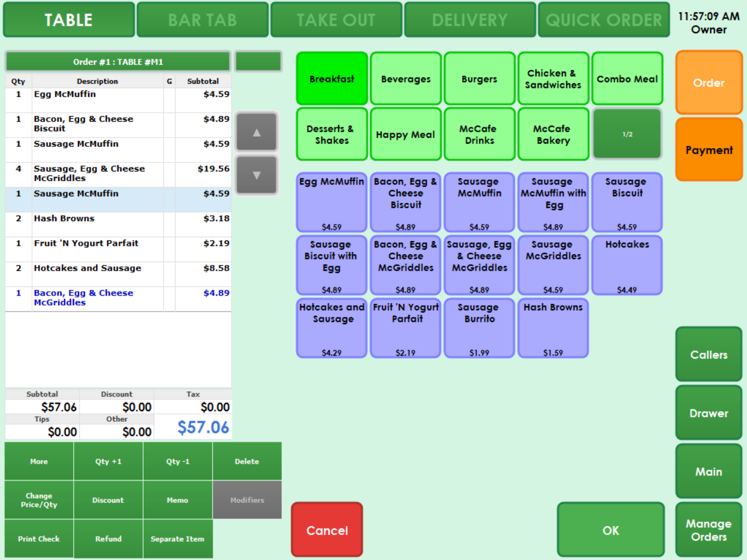
Task: Click the Separate Item button
Action: pos(177,539)
